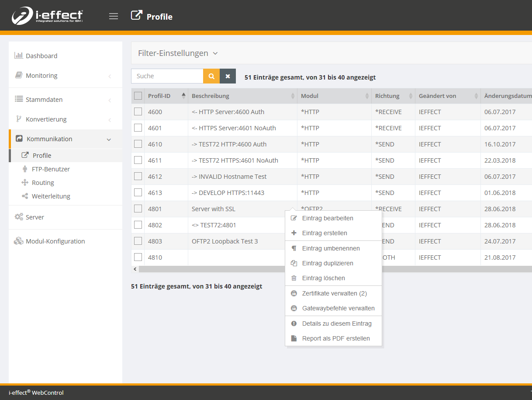This screenshot has width=532, height=400.
Task: Click the FTP-Benutzer person icon
Action: 25,169
